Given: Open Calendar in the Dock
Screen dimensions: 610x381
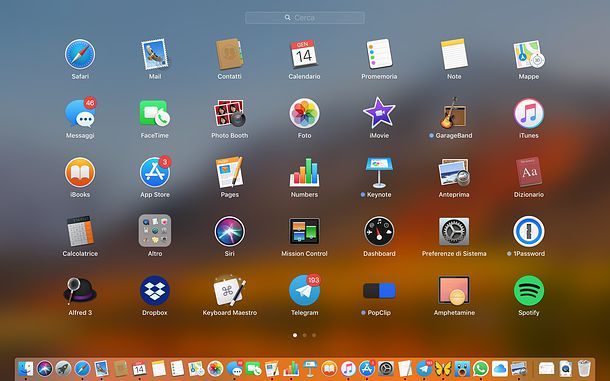Looking at the screenshot, I should (139, 368).
